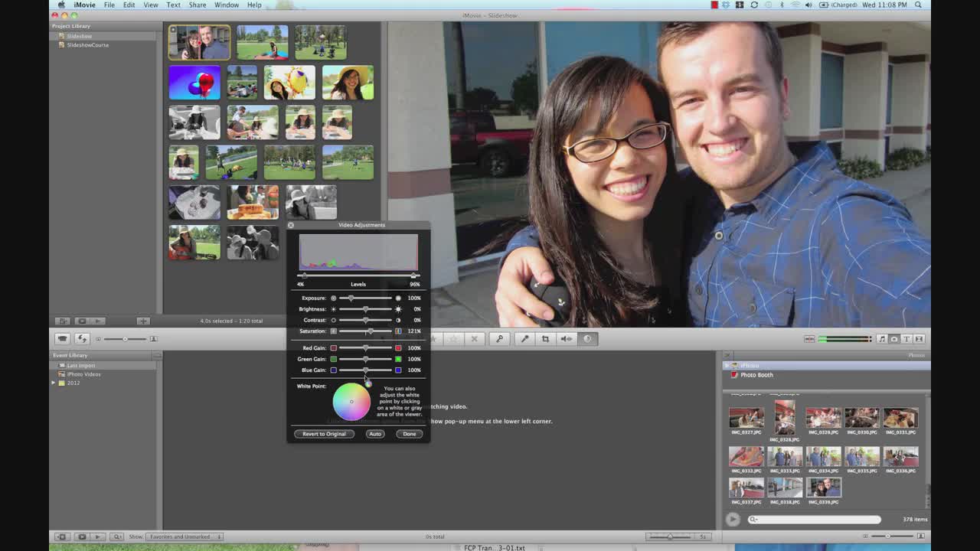Click the Revert to Original button
980x551 pixels.
coord(324,434)
